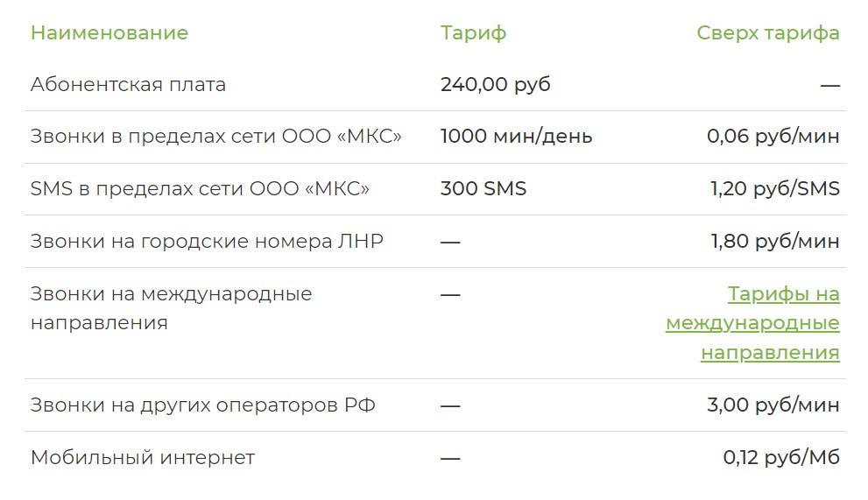
Task: Select 'Звонки в пределах сети ООО «МКС»' label
Action: click(216, 137)
